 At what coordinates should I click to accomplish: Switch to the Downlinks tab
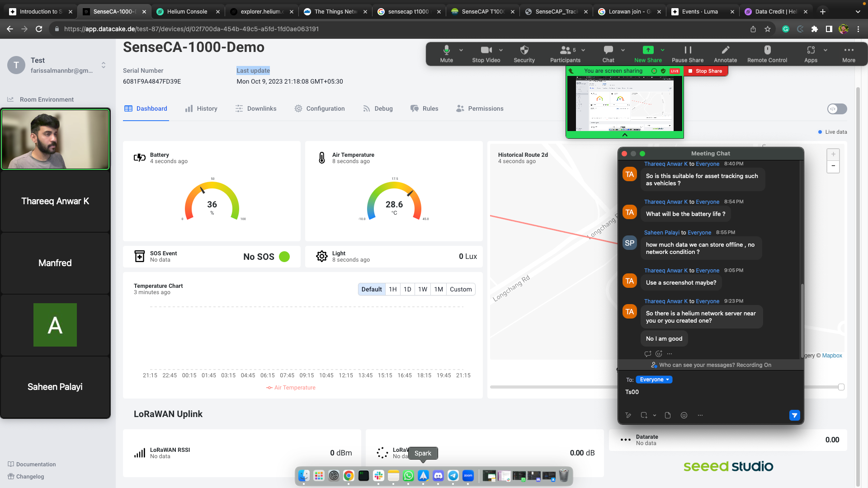(x=256, y=108)
